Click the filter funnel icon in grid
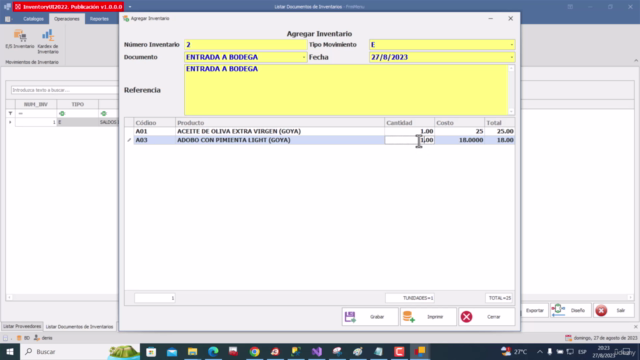 tap(10, 113)
